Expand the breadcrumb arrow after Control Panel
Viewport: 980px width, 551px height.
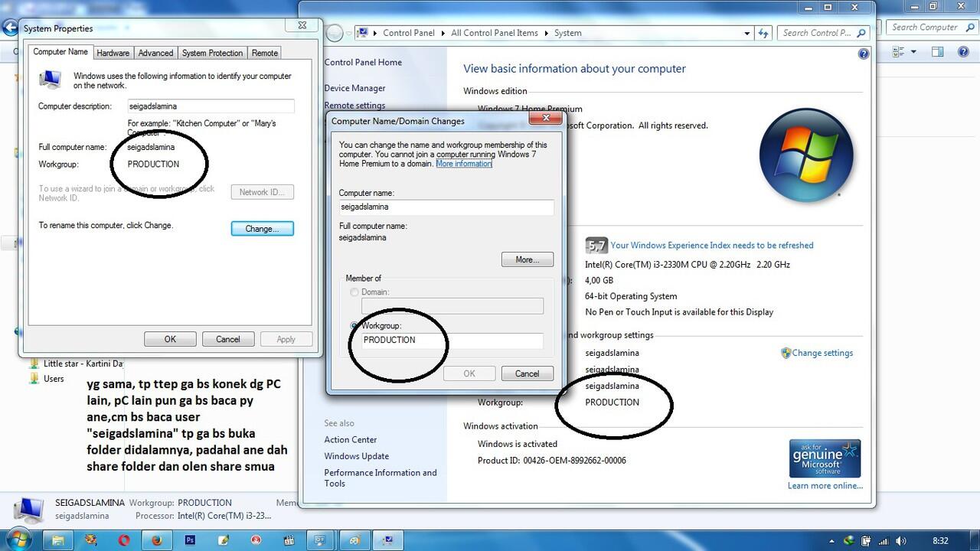443,33
